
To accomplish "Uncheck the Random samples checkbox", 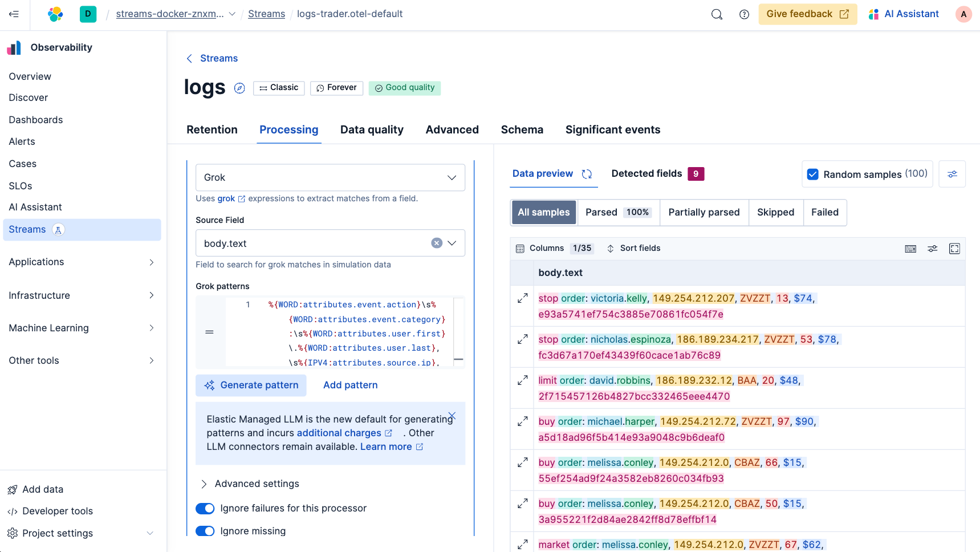I will tap(813, 174).
